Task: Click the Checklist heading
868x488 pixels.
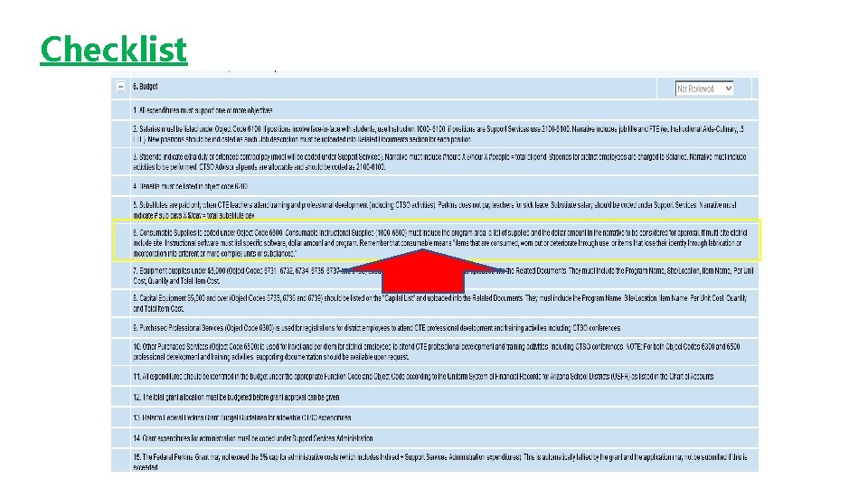Action: pyautogui.click(x=114, y=49)
